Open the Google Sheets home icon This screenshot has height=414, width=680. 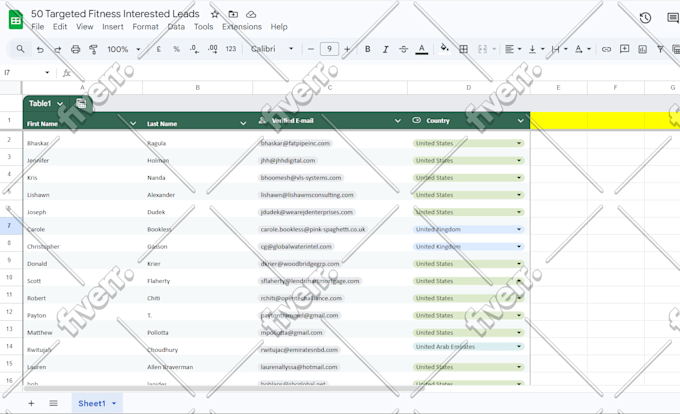pyautogui.click(x=16, y=20)
